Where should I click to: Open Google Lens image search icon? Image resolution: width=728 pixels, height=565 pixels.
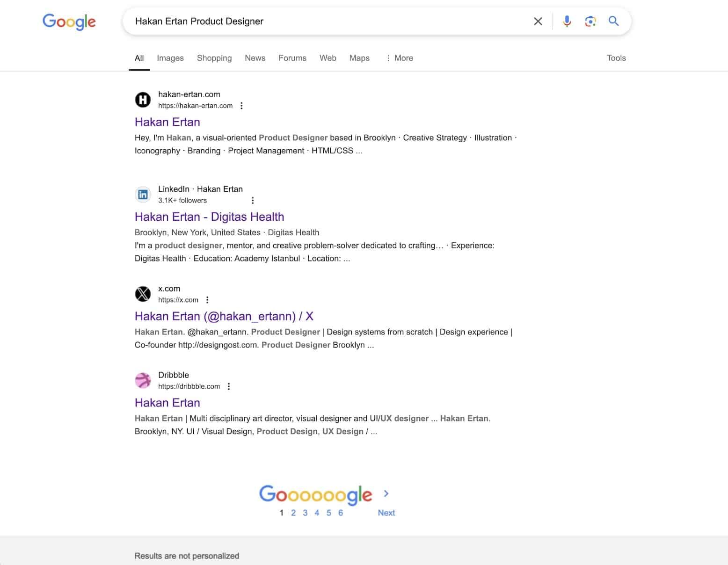[590, 22]
